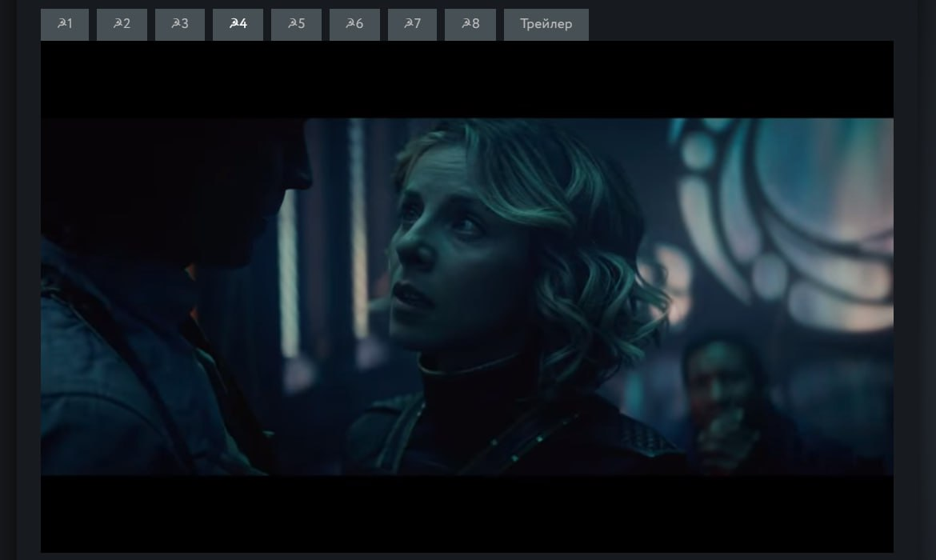Go to episode 7
936x560 pixels.
pos(413,25)
